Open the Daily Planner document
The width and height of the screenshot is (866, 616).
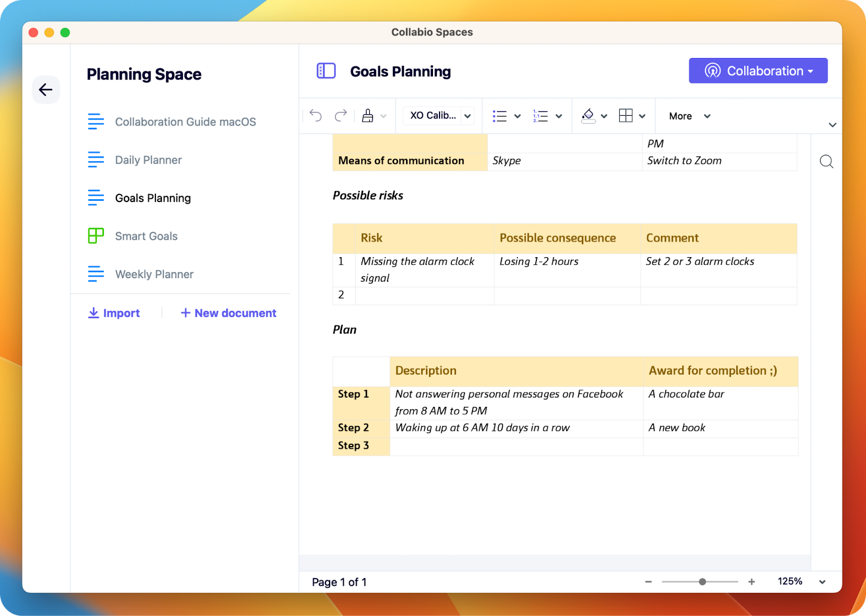click(148, 160)
